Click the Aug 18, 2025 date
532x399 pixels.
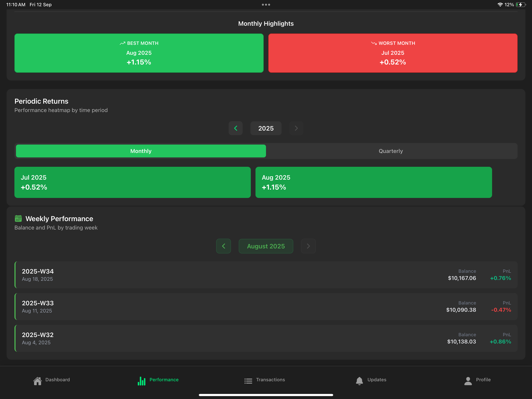click(37, 279)
